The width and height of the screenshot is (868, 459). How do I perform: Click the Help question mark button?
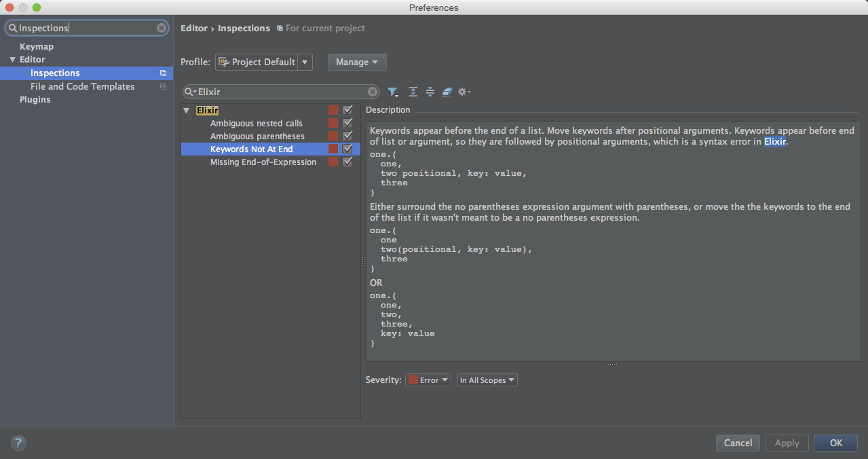pyautogui.click(x=18, y=443)
